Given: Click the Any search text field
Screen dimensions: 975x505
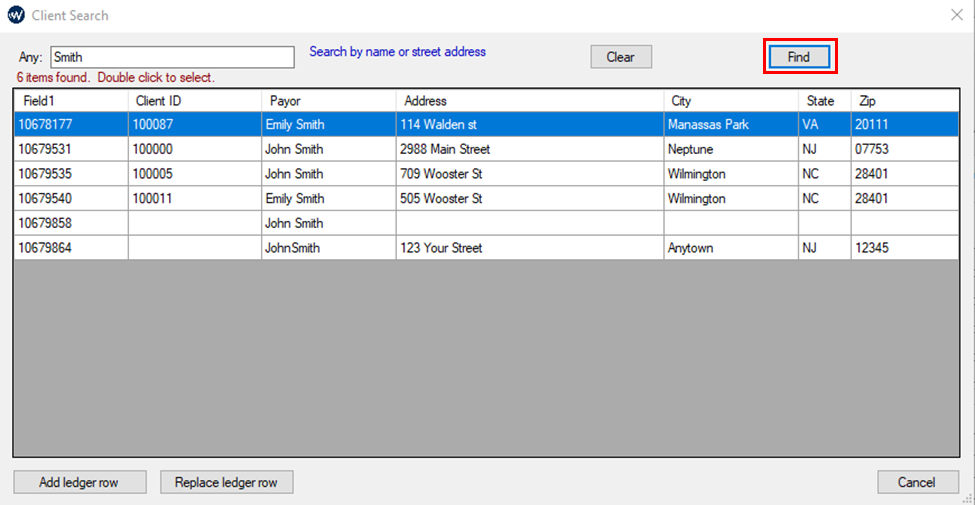Looking at the screenshot, I should point(171,57).
